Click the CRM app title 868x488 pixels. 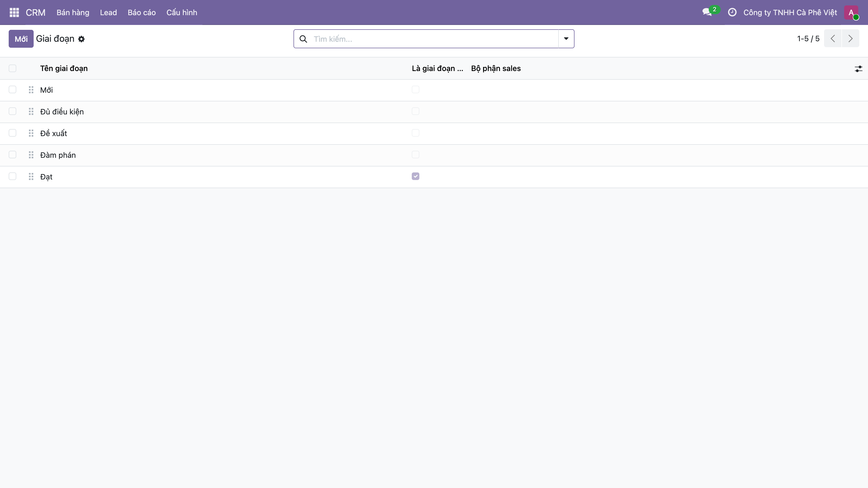tap(35, 12)
